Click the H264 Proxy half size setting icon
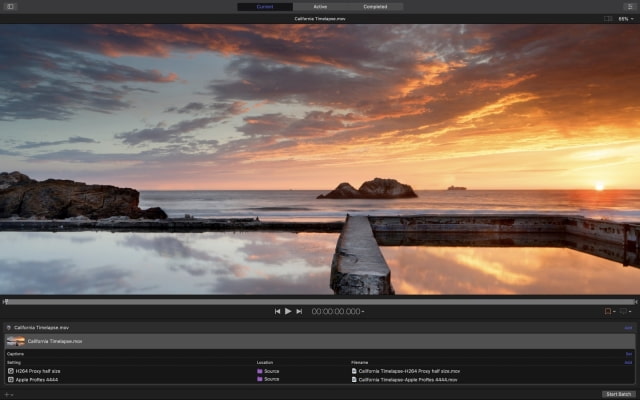 point(10,371)
